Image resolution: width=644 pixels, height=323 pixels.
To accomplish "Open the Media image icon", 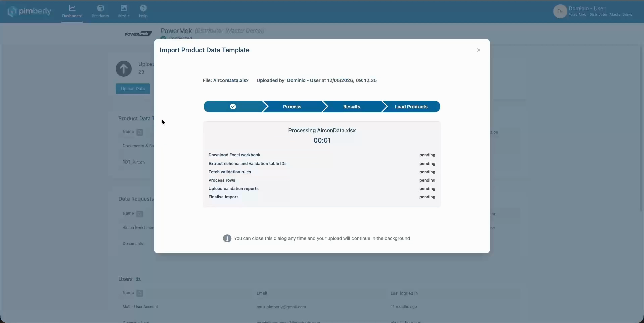I will coord(124,8).
